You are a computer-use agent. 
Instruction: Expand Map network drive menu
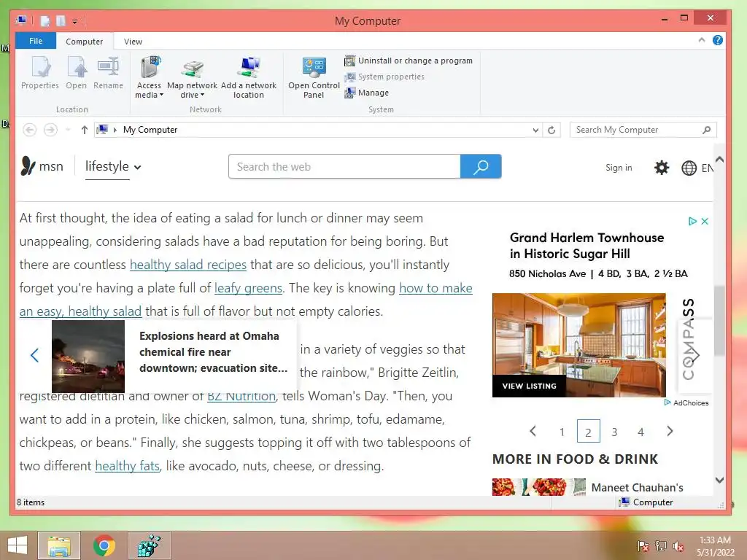pos(192,77)
